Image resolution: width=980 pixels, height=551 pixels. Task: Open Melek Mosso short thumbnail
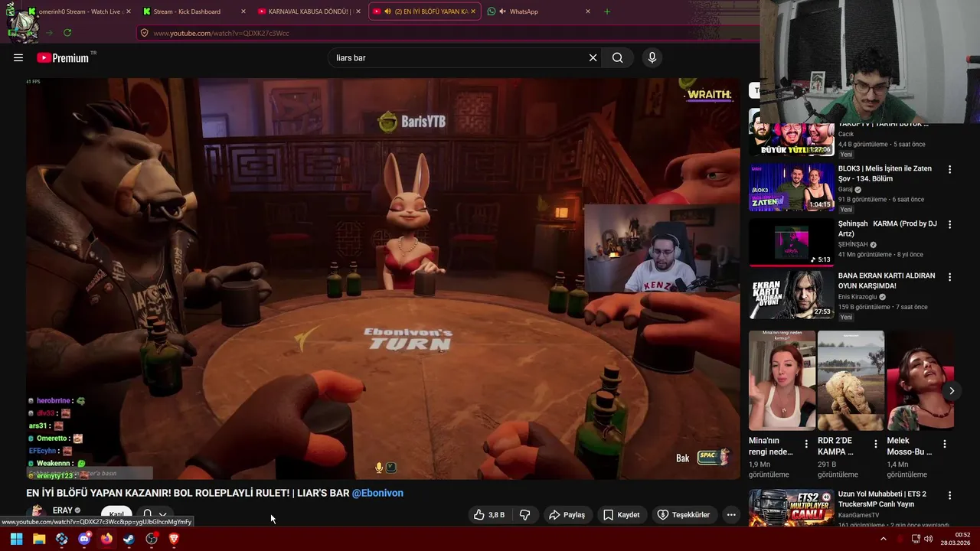(920, 380)
